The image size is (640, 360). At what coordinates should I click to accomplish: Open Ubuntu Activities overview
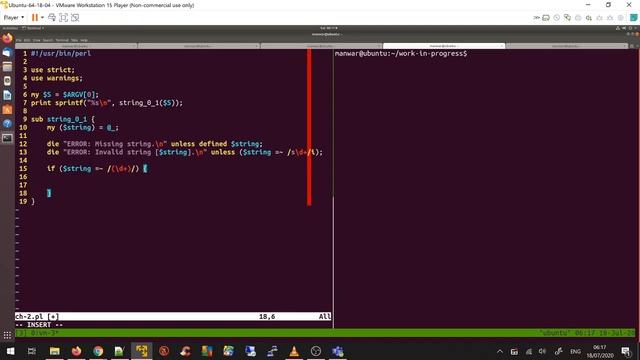[10, 28]
